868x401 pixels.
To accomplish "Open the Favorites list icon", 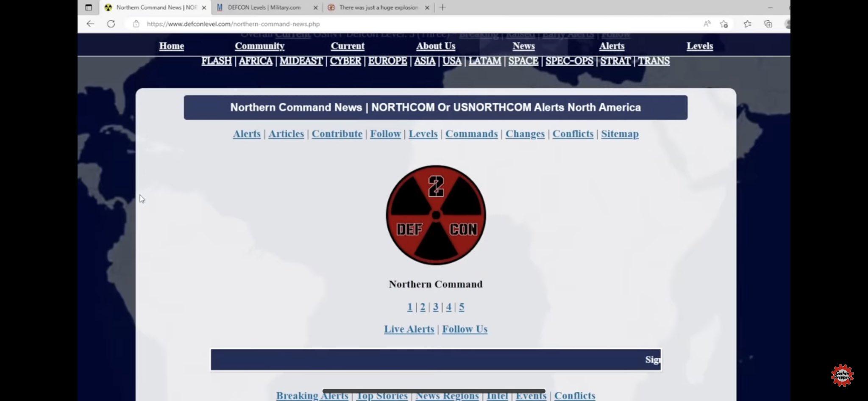I will point(747,24).
